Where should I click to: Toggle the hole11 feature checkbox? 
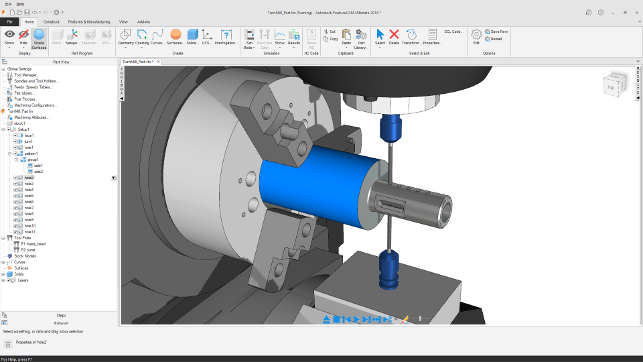(15, 232)
